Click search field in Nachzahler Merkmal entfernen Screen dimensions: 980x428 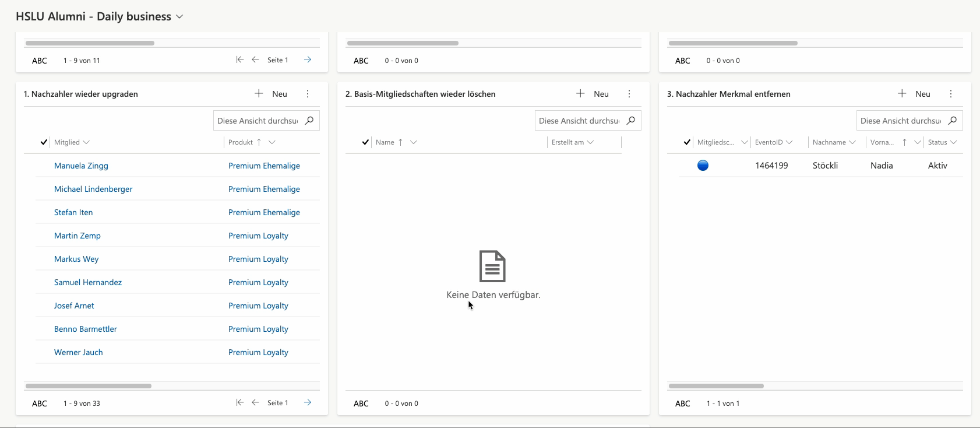(901, 121)
